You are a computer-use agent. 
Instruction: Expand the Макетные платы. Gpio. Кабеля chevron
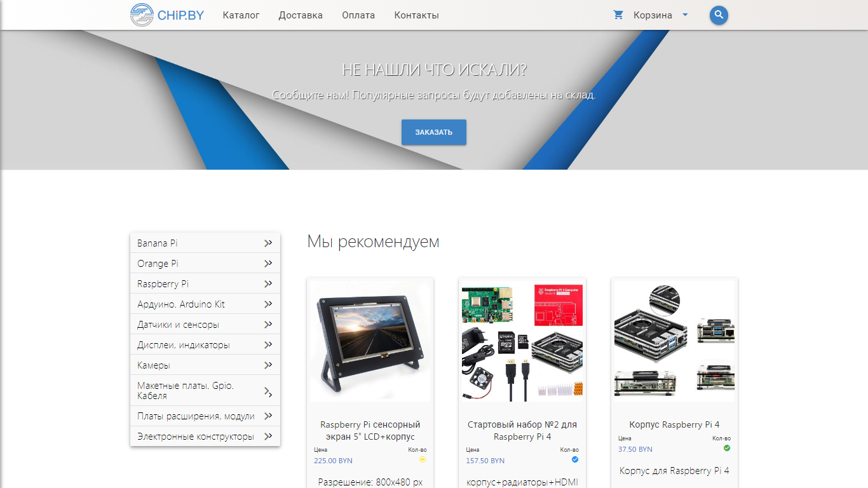pos(268,391)
